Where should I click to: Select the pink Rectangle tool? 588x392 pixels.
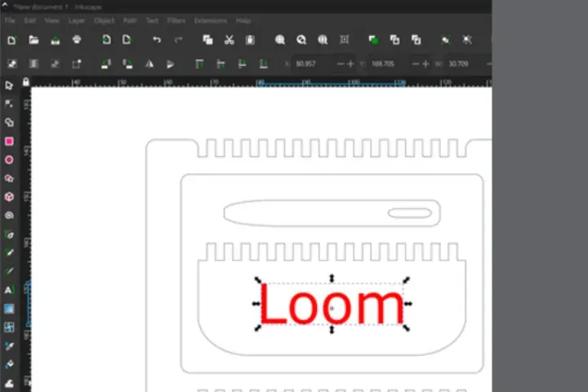[9, 141]
